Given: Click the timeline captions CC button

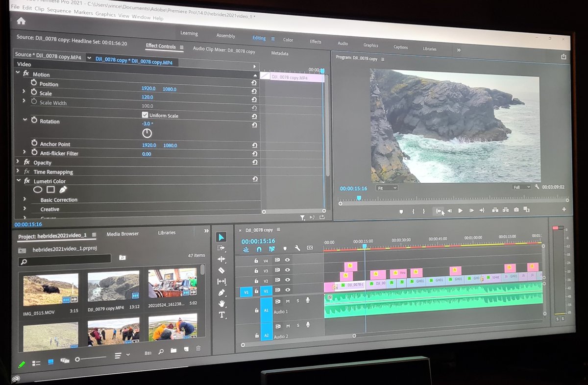Looking at the screenshot, I should click(310, 248).
